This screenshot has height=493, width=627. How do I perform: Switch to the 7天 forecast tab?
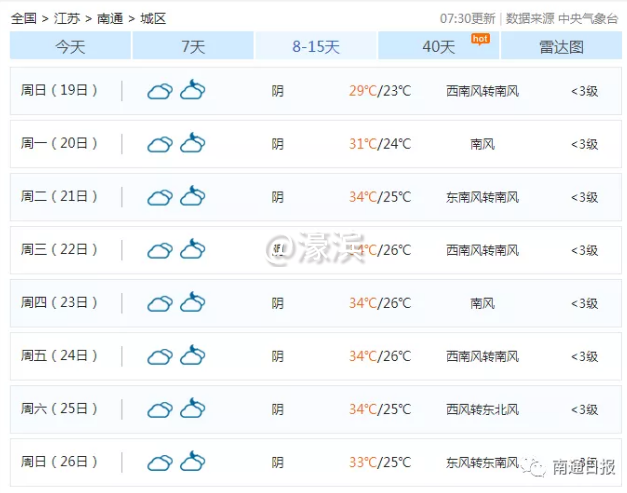tap(193, 46)
